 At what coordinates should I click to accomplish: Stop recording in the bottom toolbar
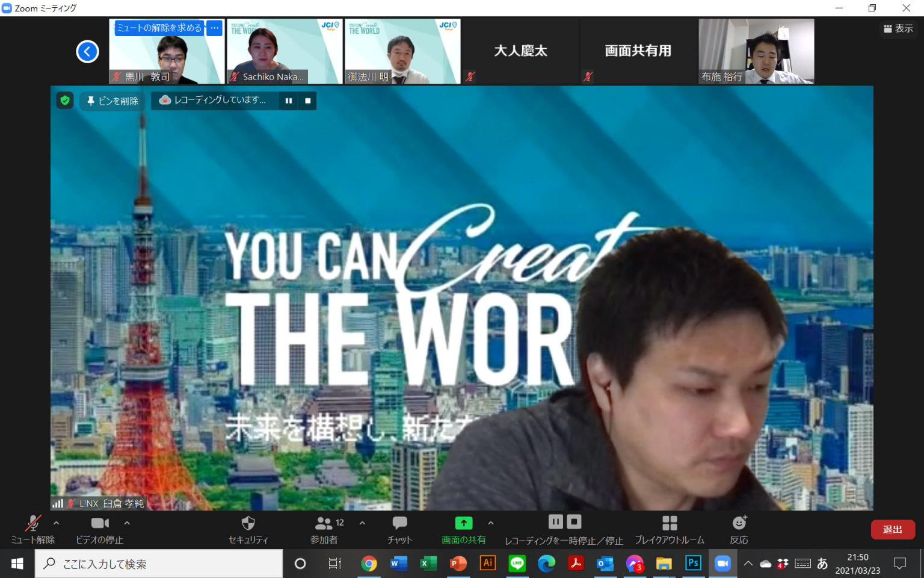pyautogui.click(x=574, y=521)
